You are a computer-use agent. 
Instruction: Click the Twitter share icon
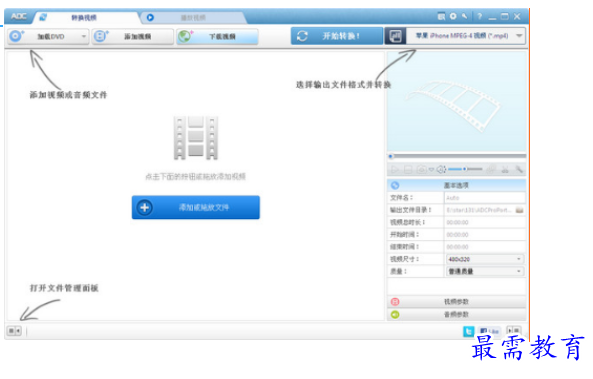pyautogui.click(x=469, y=331)
